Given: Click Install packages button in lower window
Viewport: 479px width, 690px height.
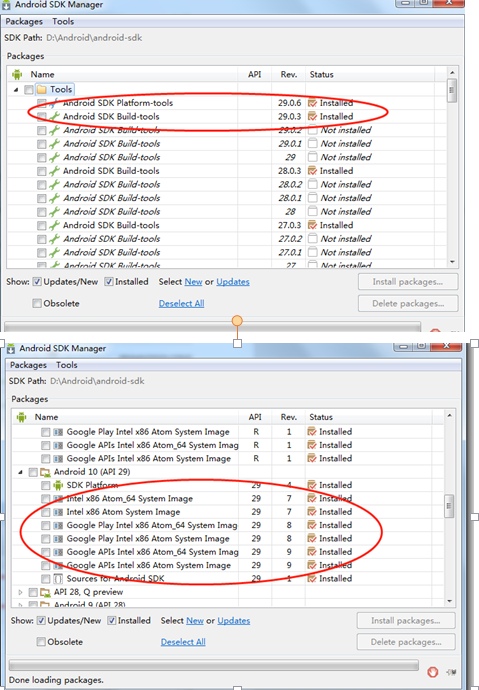Looking at the screenshot, I should tap(406, 620).
